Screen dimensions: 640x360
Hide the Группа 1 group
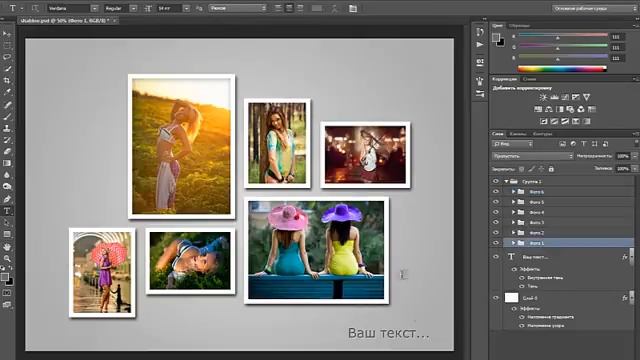tap(496, 181)
